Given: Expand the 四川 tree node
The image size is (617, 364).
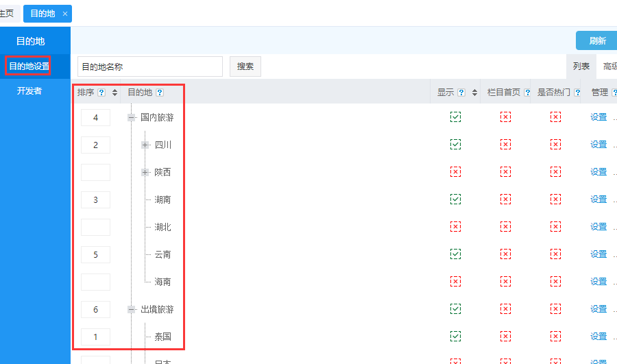Looking at the screenshot, I should pyautogui.click(x=145, y=145).
